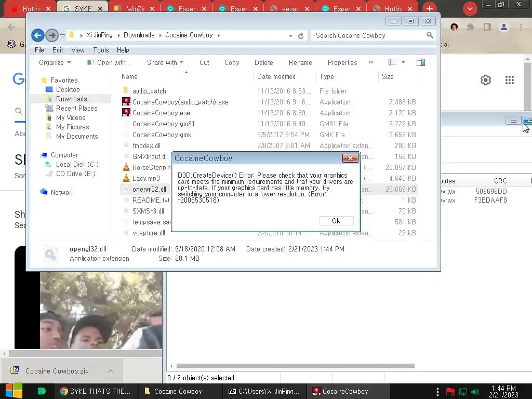This screenshot has height=399, width=532.
Task: Expand the Cocaine Cowboy.zip download options chevron
Action: pos(111,371)
